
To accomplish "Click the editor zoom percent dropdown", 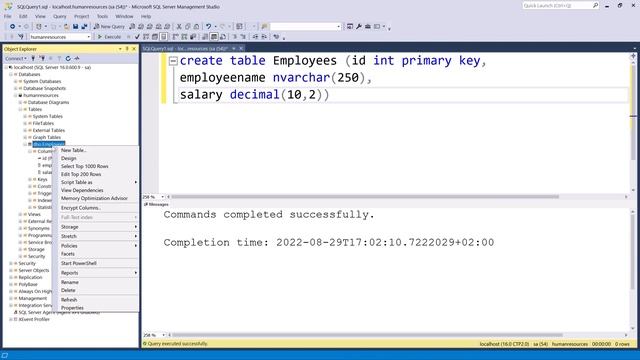I will [x=153, y=197].
